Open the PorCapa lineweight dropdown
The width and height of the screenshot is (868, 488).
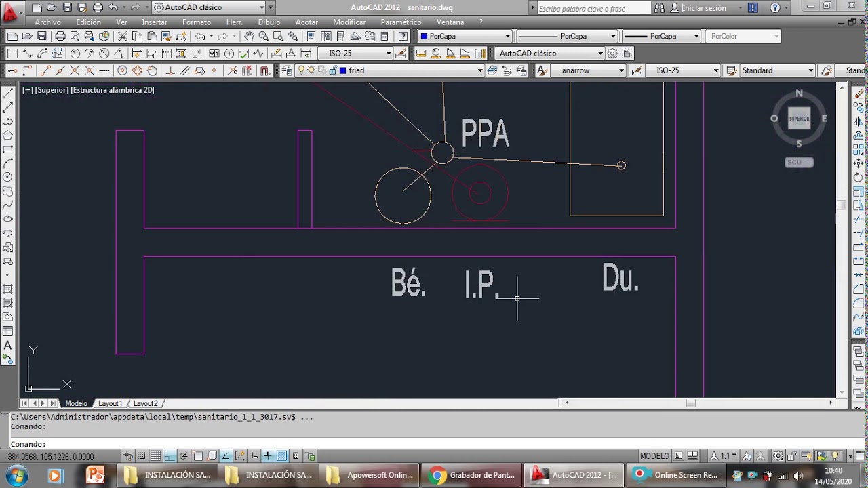662,36
